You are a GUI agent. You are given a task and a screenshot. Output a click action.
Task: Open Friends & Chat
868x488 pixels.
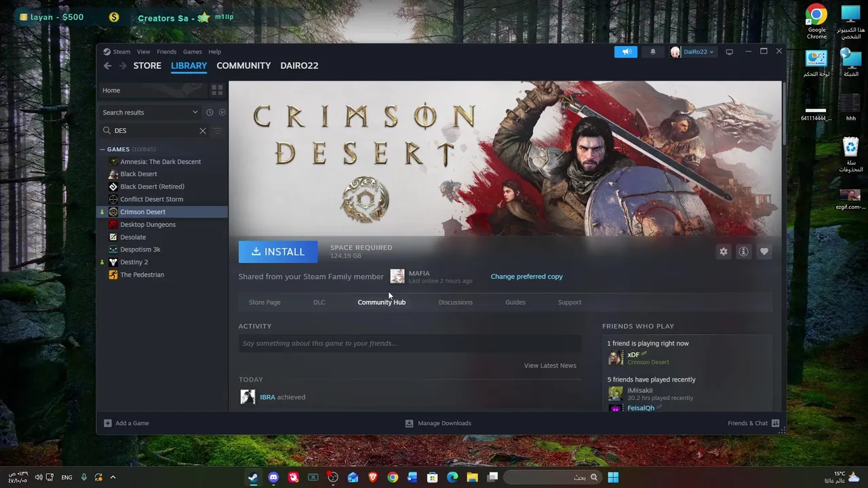(753, 423)
